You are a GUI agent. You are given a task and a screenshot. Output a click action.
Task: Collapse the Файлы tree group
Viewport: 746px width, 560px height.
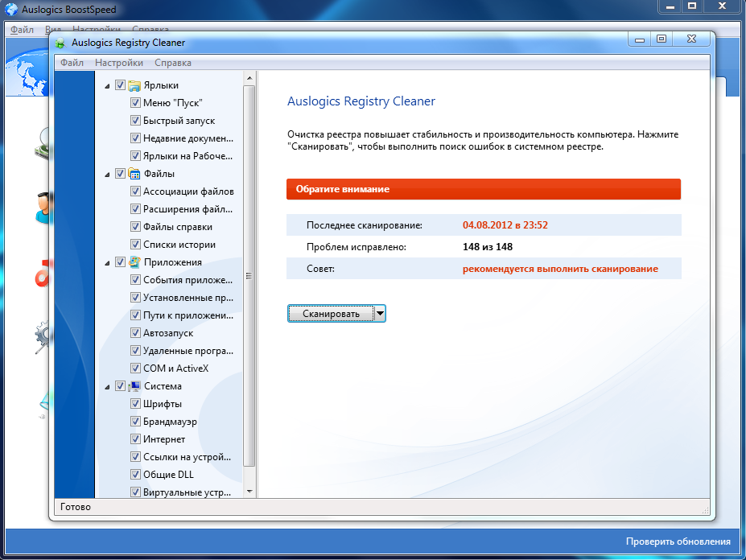[108, 175]
